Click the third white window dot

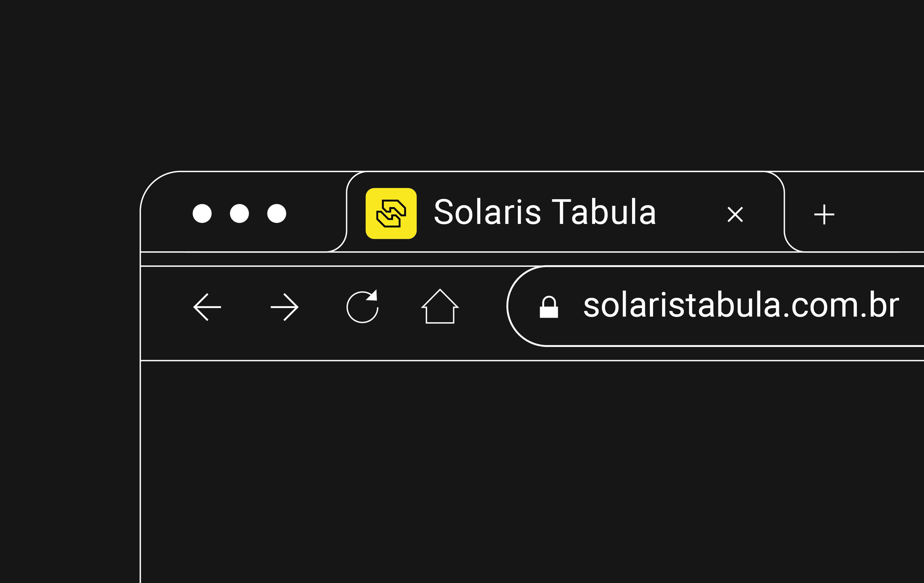point(277,214)
